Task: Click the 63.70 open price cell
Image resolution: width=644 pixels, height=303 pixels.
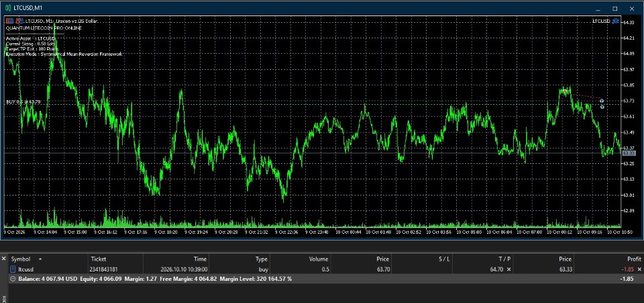Action: (x=382, y=269)
